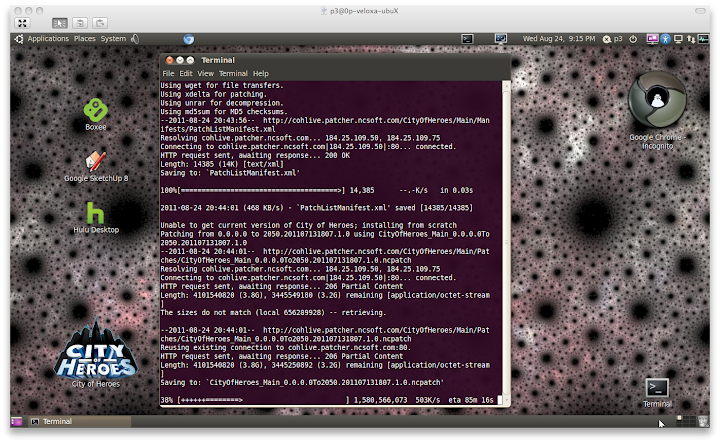Open the Boxee desktop icon

tap(96, 115)
